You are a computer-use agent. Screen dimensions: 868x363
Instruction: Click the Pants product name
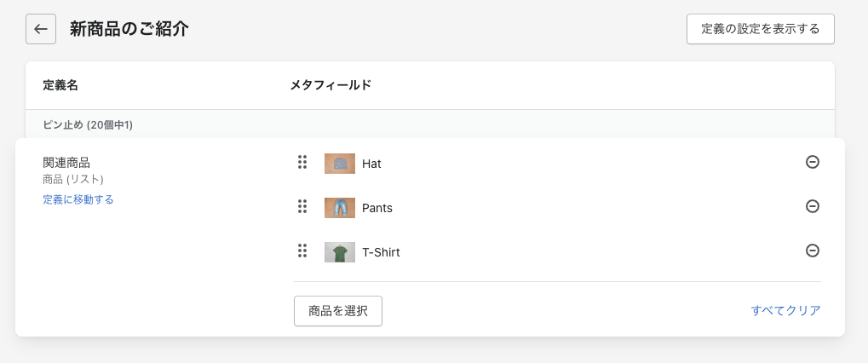point(377,208)
